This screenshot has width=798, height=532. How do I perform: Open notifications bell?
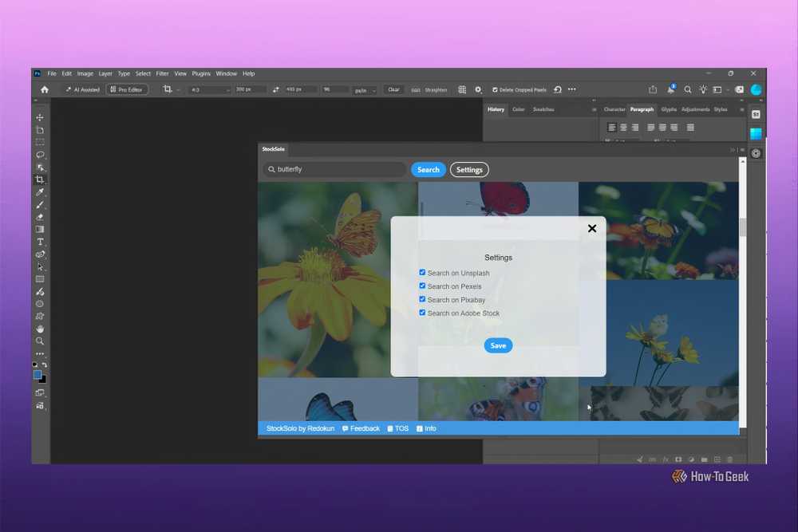[671, 89]
